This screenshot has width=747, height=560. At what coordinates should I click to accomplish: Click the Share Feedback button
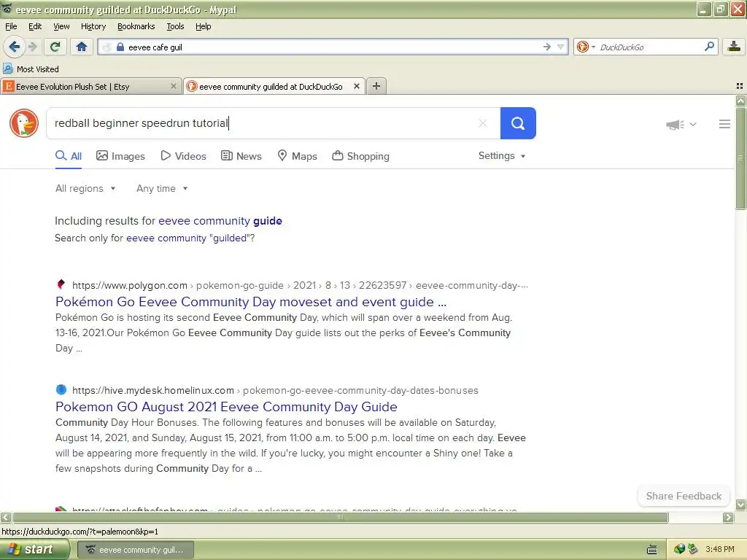(684, 496)
